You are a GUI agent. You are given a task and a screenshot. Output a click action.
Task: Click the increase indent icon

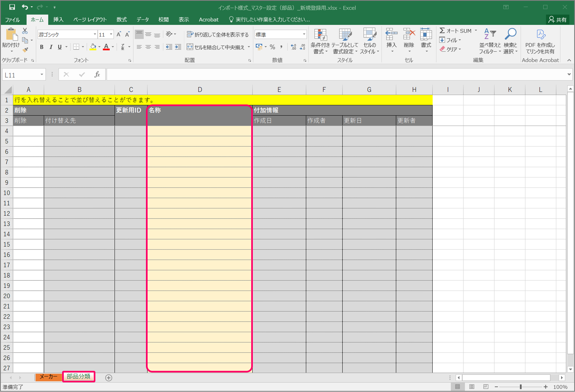(x=178, y=47)
